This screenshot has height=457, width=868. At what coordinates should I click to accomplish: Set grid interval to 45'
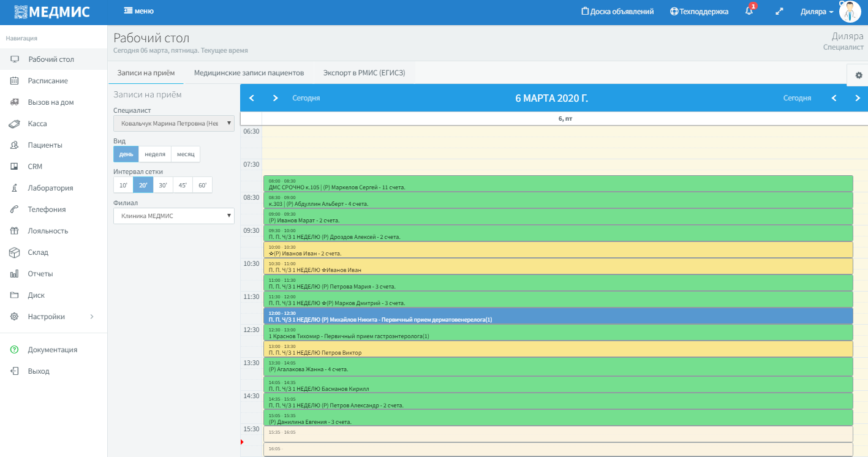[183, 185]
